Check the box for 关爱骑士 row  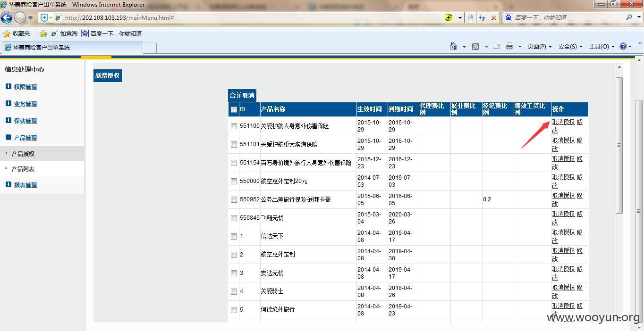point(234,291)
